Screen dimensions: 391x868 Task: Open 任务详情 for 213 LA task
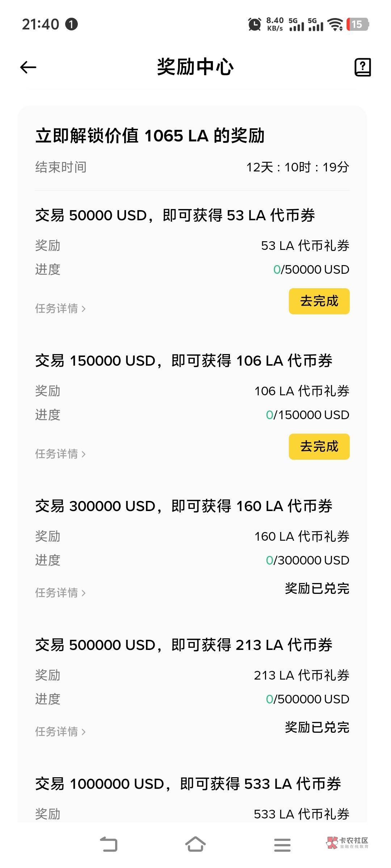[x=60, y=732]
